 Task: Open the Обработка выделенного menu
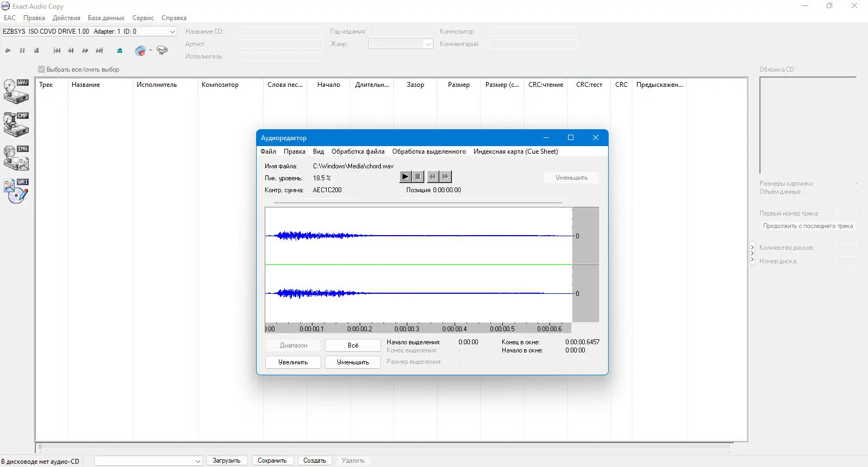429,152
